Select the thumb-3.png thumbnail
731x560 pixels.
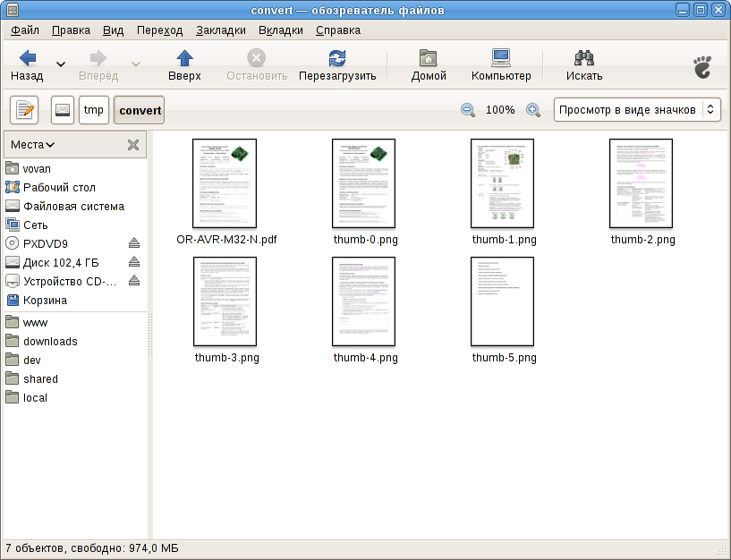point(225,302)
